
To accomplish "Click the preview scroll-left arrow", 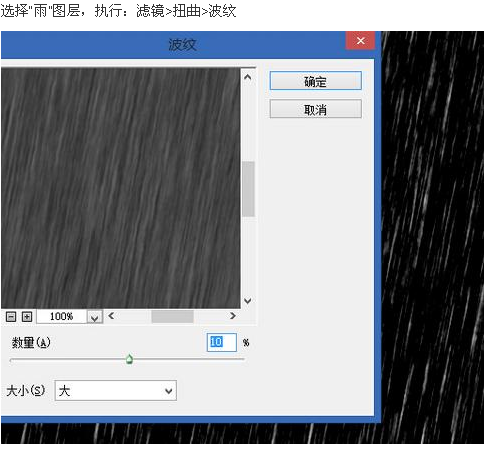I will [111, 316].
